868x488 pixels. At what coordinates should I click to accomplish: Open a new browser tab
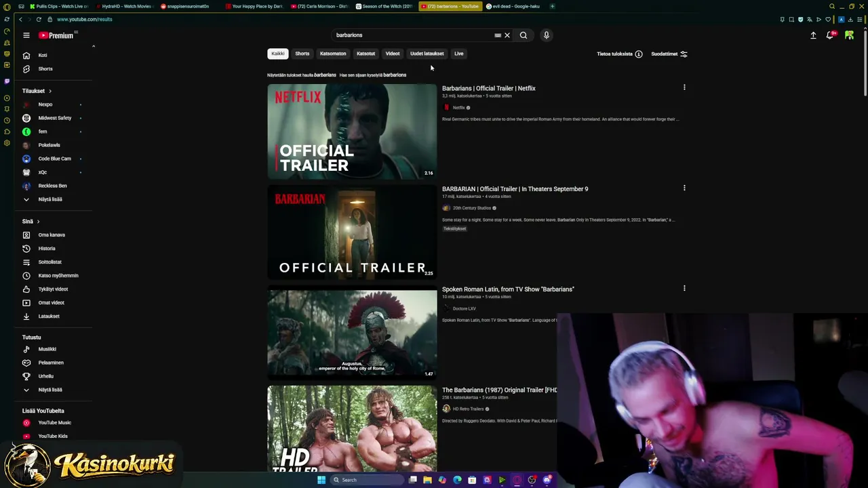tap(552, 6)
